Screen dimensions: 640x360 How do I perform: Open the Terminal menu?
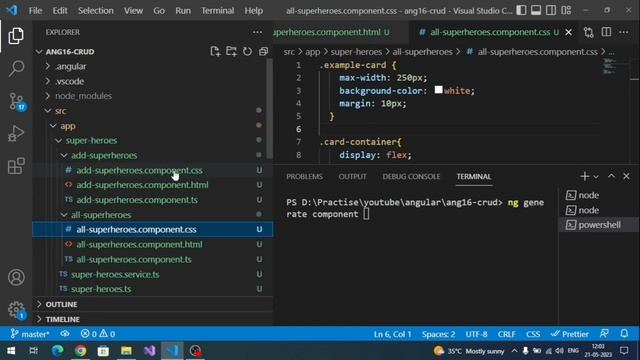[x=218, y=11]
